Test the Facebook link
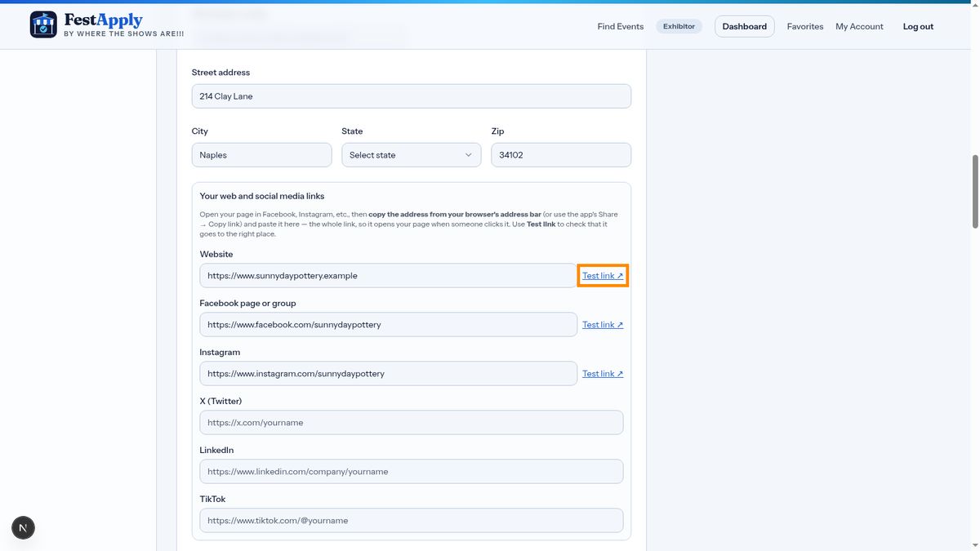 point(603,325)
